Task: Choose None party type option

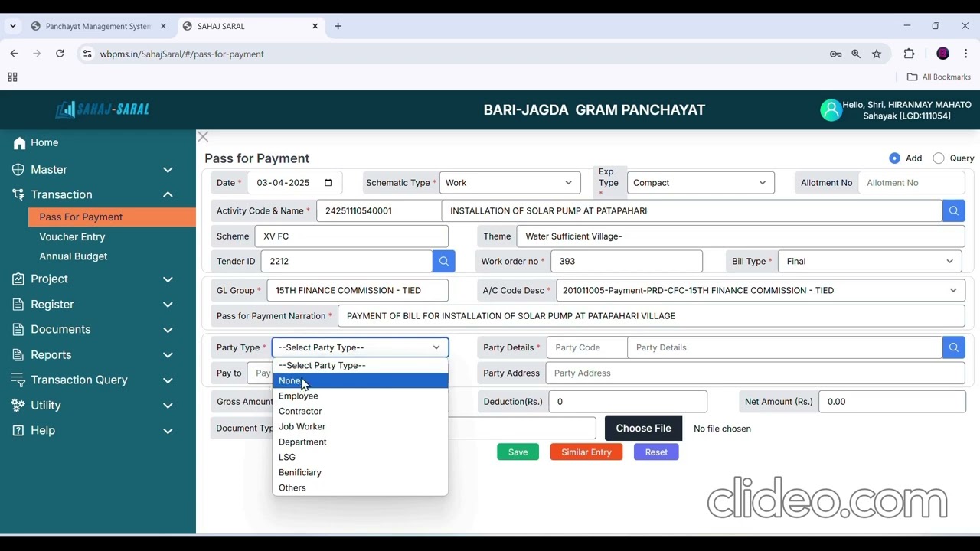Action: coord(360,381)
